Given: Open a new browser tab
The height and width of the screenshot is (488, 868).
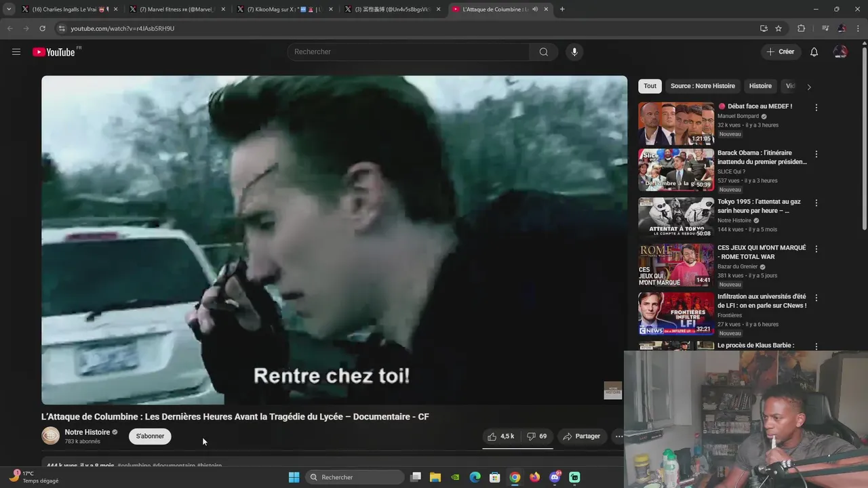Looking at the screenshot, I should pyautogui.click(x=562, y=9).
